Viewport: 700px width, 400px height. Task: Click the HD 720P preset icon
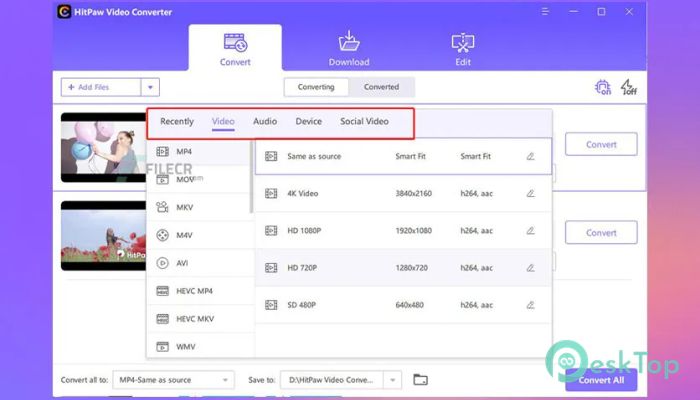point(271,267)
